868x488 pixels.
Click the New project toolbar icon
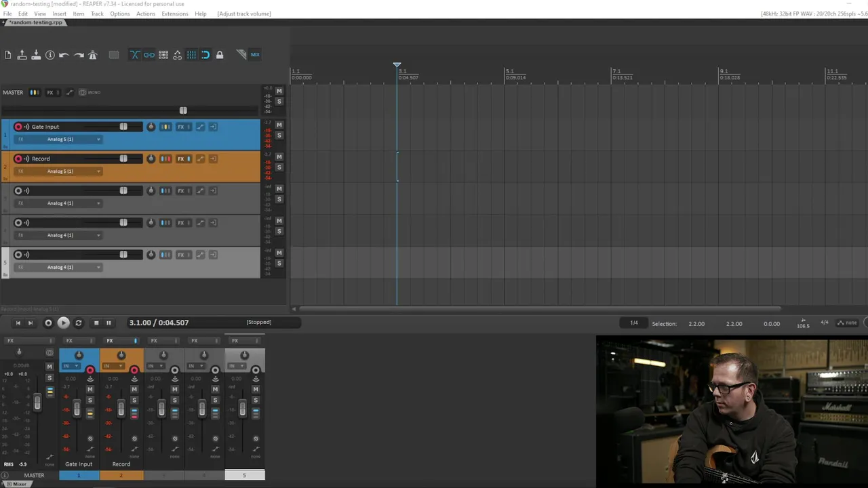(x=8, y=55)
